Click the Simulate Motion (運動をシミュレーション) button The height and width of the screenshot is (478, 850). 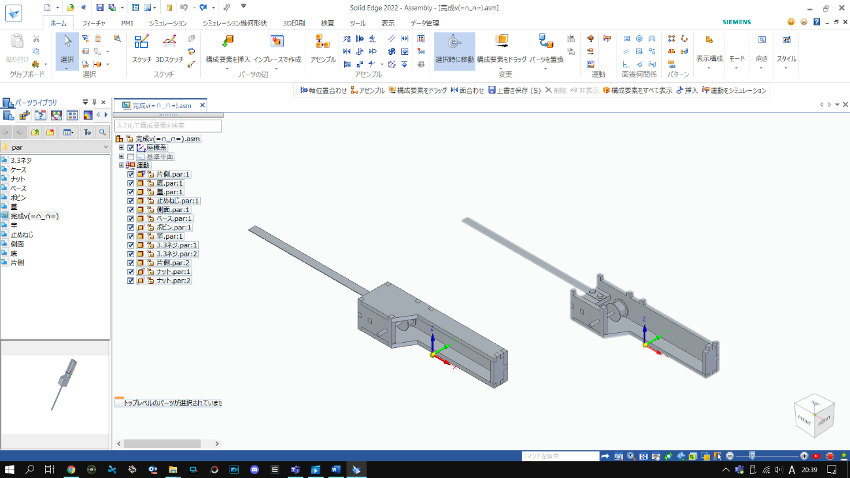(735, 90)
